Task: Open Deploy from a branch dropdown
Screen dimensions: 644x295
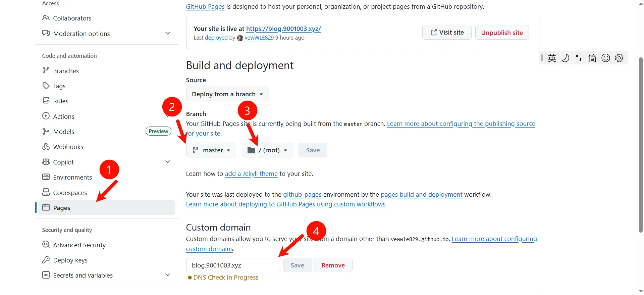Action: coord(227,94)
